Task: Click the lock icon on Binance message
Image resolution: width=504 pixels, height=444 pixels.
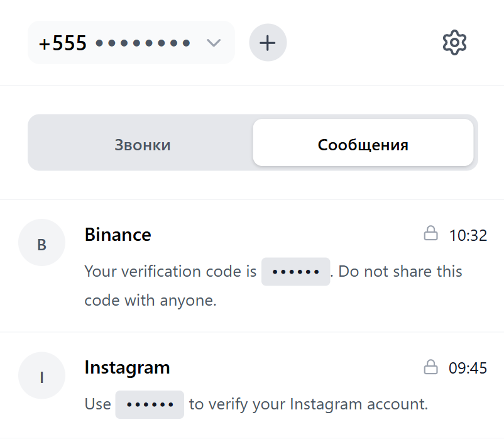Action: (430, 234)
